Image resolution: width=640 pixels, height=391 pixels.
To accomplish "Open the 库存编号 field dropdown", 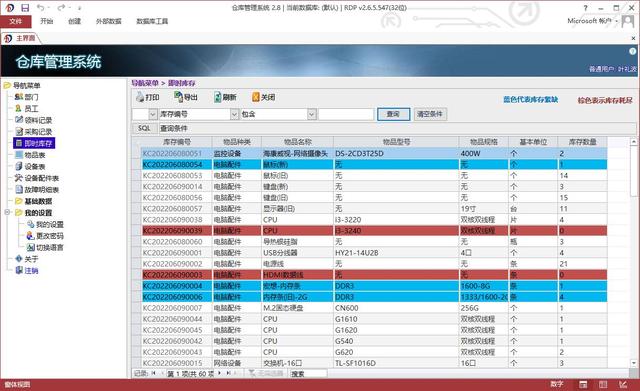I will click(x=234, y=114).
